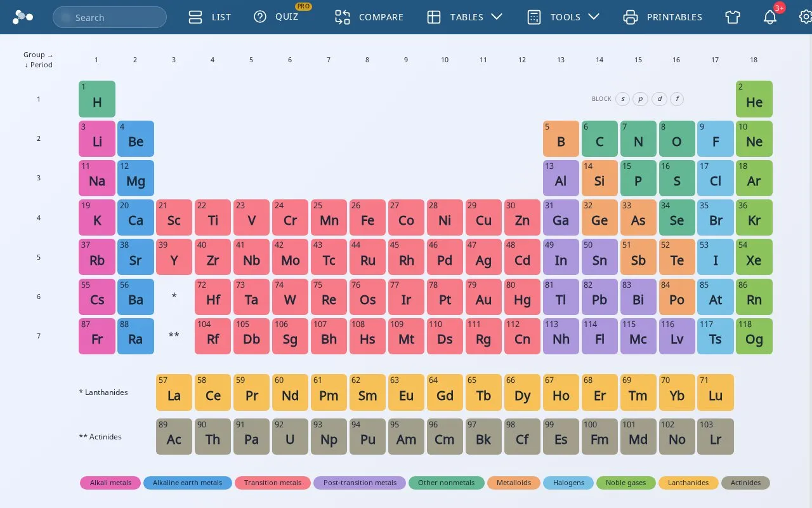Open the COMPARE menu item
Screen dimensions: 812x508
(x=381, y=17)
